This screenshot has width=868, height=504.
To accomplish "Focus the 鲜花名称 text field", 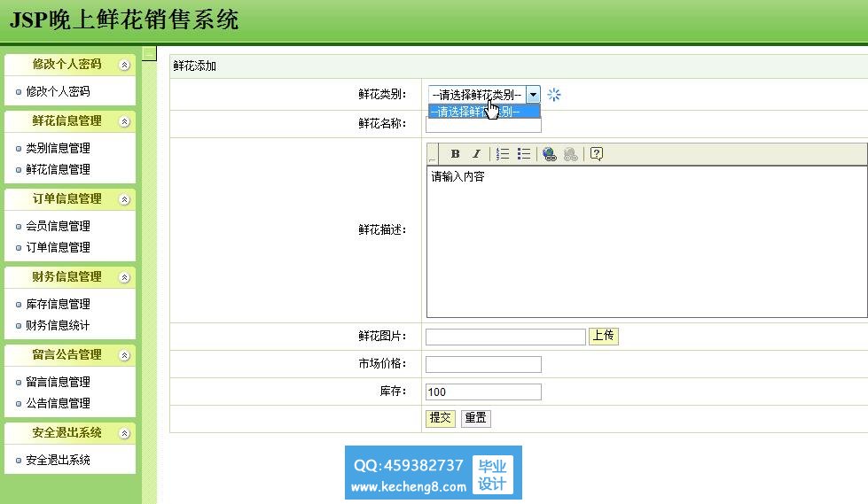I will click(x=483, y=126).
